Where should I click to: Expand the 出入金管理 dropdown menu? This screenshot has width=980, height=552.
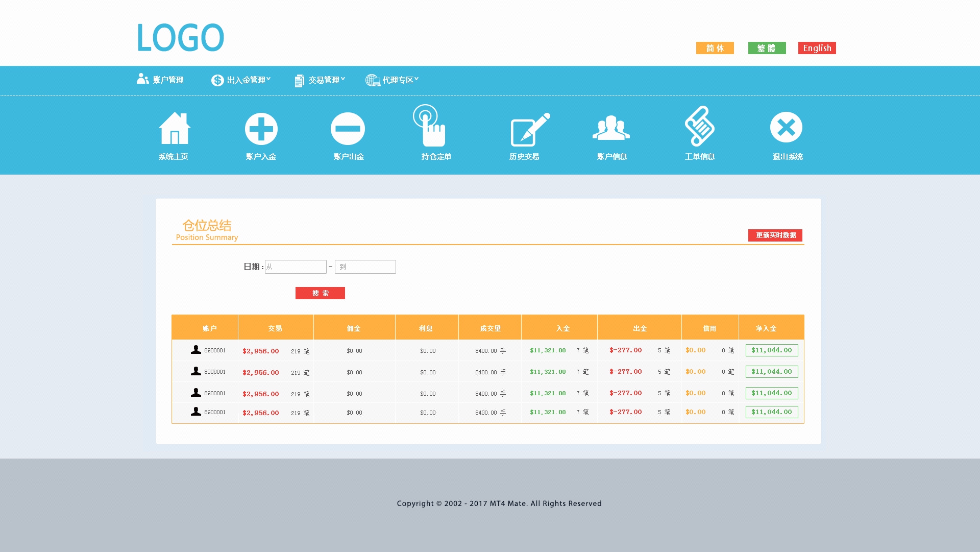(241, 80)
